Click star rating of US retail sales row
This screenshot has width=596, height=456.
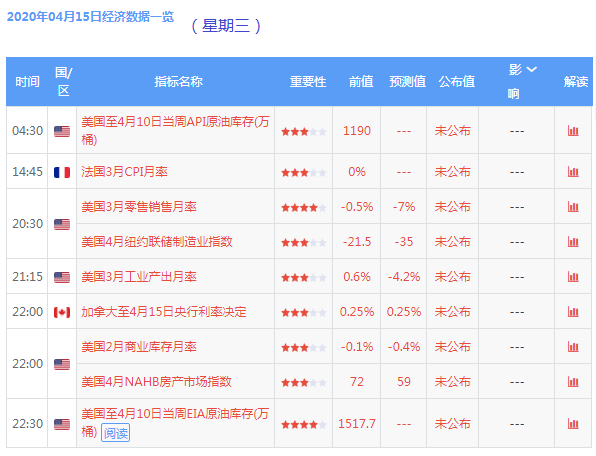point(304,208)
